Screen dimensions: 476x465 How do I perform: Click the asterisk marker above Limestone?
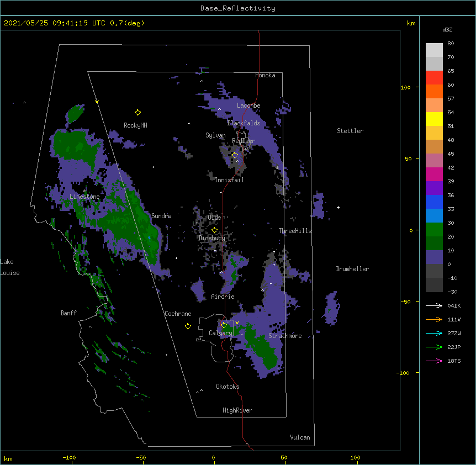click(x=84, y=191)
